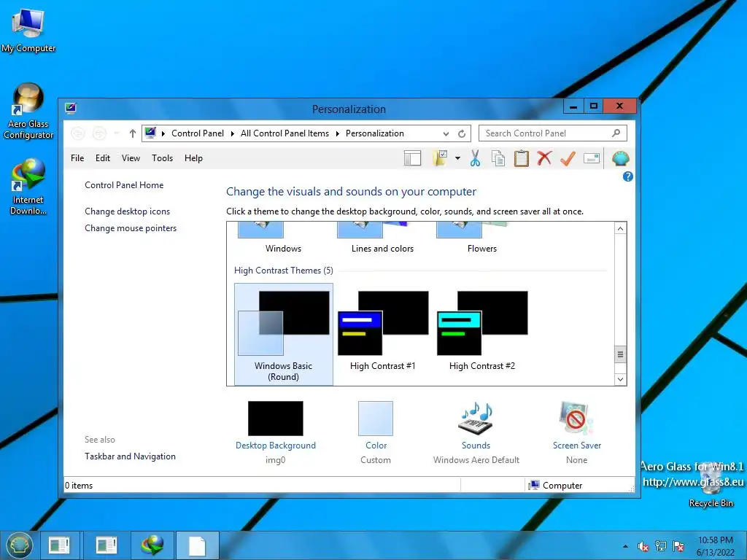Click the Refresh icon in address bar
747x560 pixels.
click(x=462, y=134)
